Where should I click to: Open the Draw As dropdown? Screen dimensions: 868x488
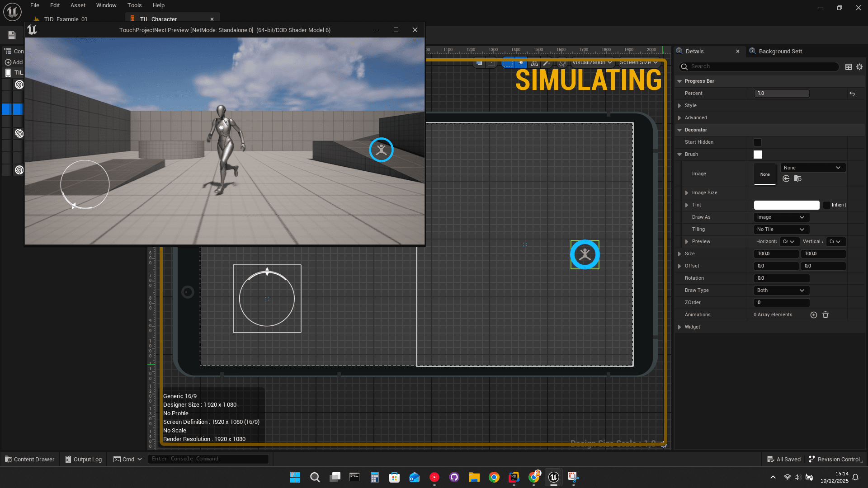[781, 217]
